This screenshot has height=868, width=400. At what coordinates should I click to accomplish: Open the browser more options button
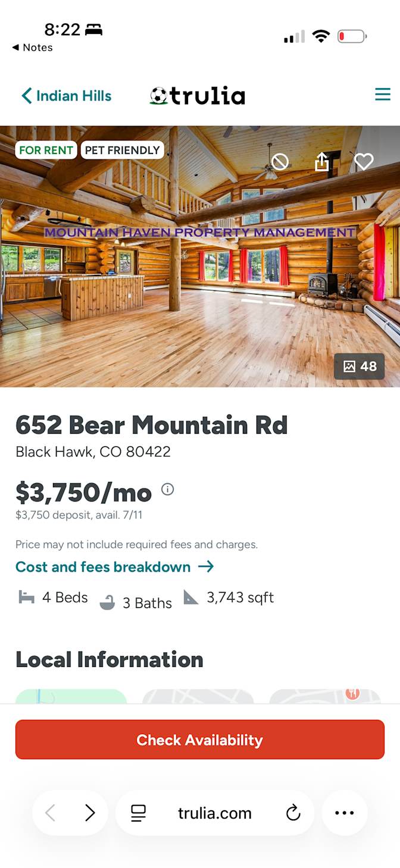pos(345,813)
